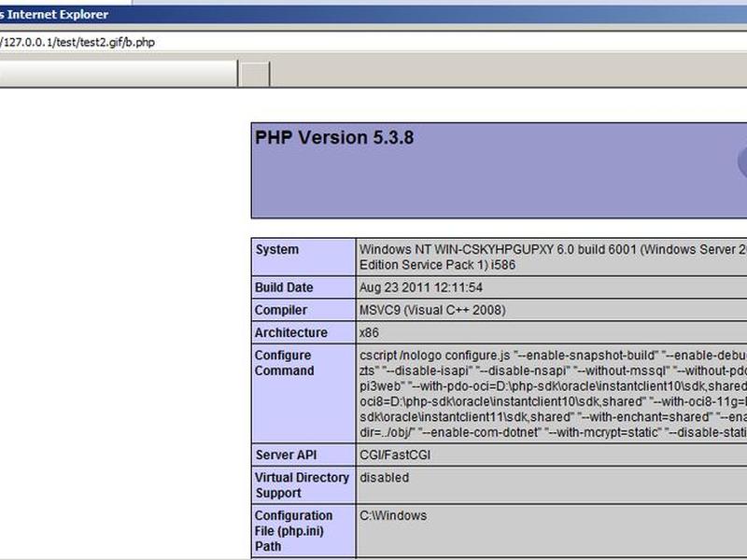The image size is (747, 560).
Task: Click the Build Date label
Action: click(284, 287)
